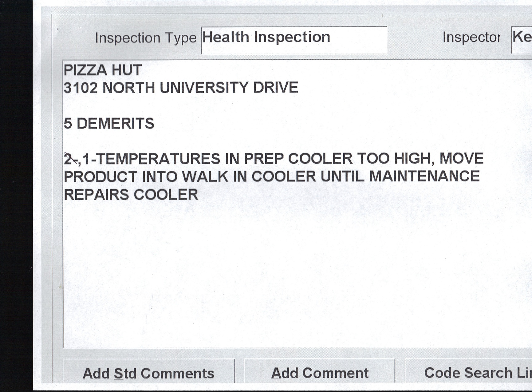Screen dimensions: 532x392
Task: Place cursor on PIZZA HUT line
Action: (x=103, y=70)
